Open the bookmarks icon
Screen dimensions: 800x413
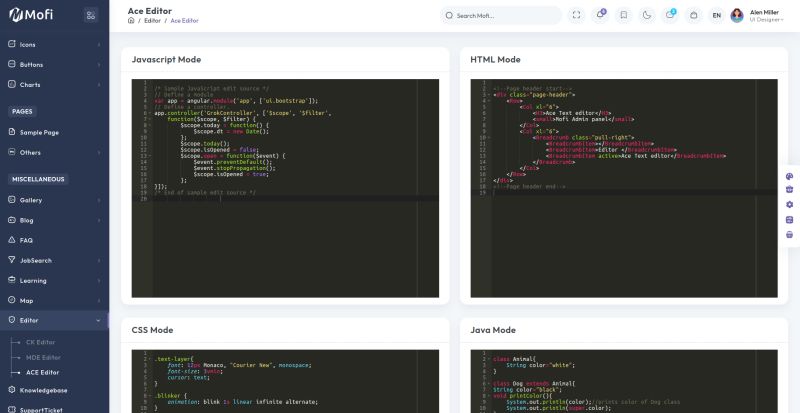(x=623, y=15)
